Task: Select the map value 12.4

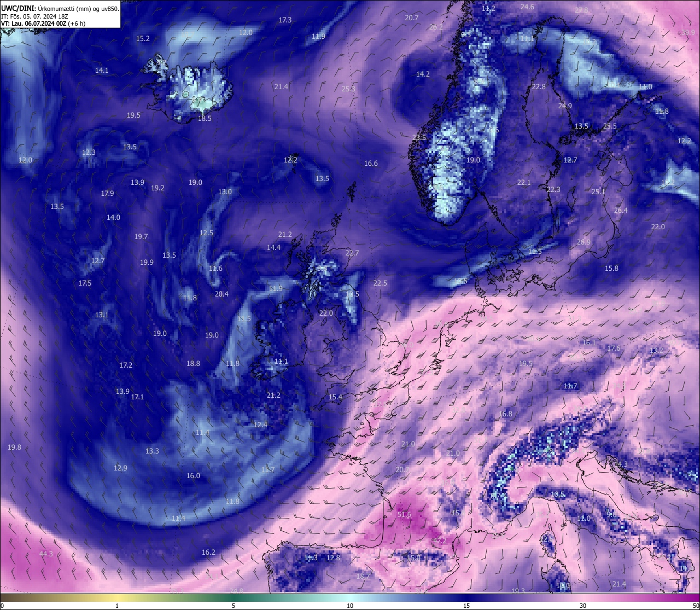Action: pyautogui.click(x=260, y=425)
